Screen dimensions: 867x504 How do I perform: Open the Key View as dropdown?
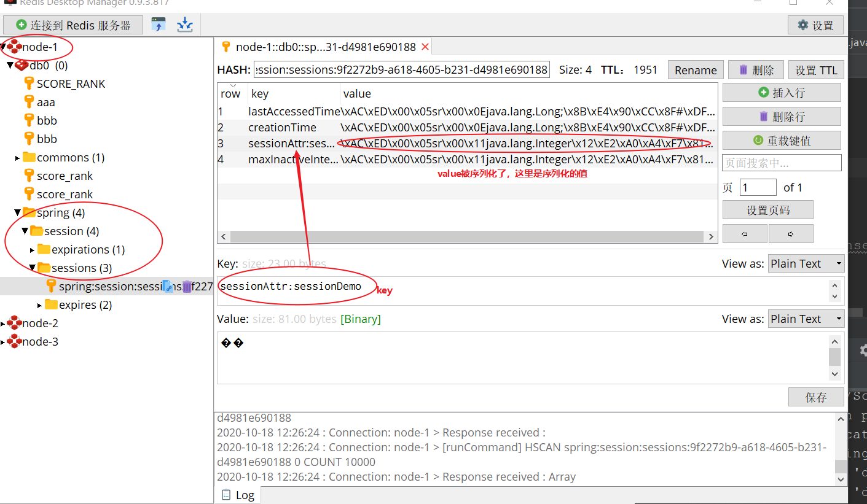(x=806, y=263)
